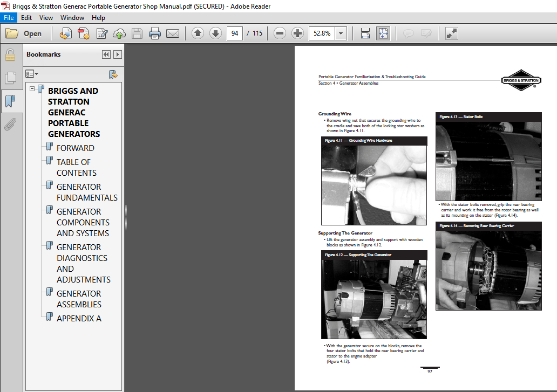557x392 pixels.
Task: Open the GENERATOR FUNDAMENTALS bookmark
Action: click(x=87, y=192)
